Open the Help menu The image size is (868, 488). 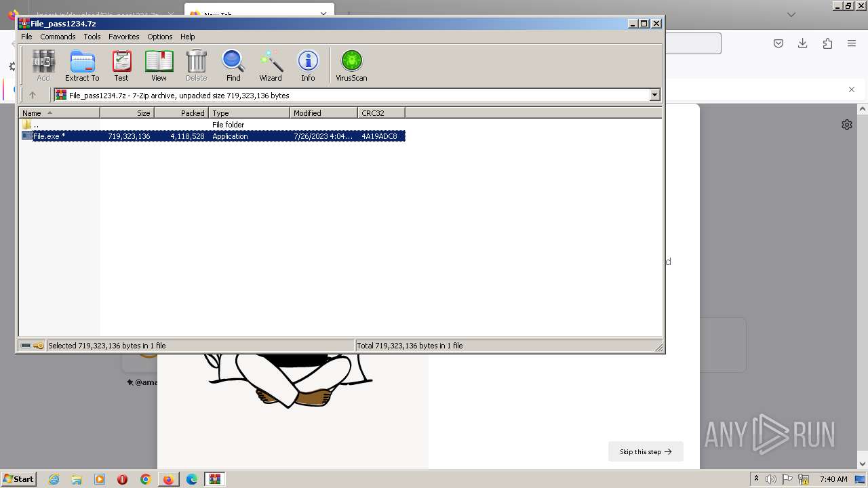point(188,37)
